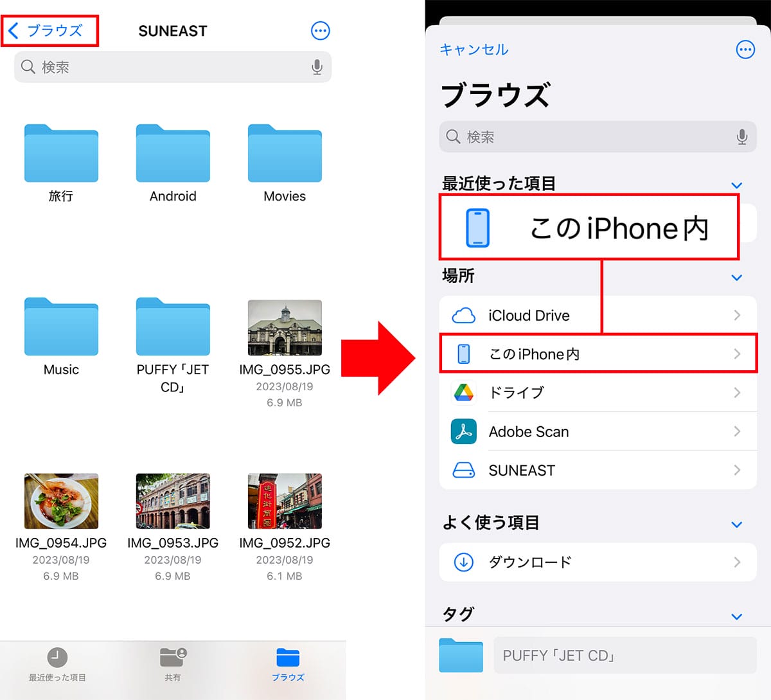Click the SUNEAST external drive icon
Screen dimensions: 771x700
pos(464,471)
